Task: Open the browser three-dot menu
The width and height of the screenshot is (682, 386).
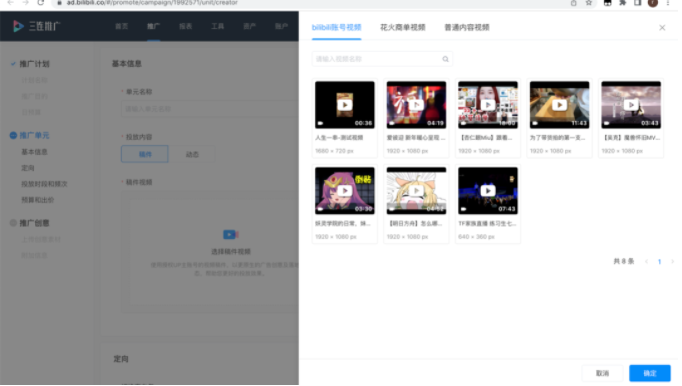Action: point(668,3)
